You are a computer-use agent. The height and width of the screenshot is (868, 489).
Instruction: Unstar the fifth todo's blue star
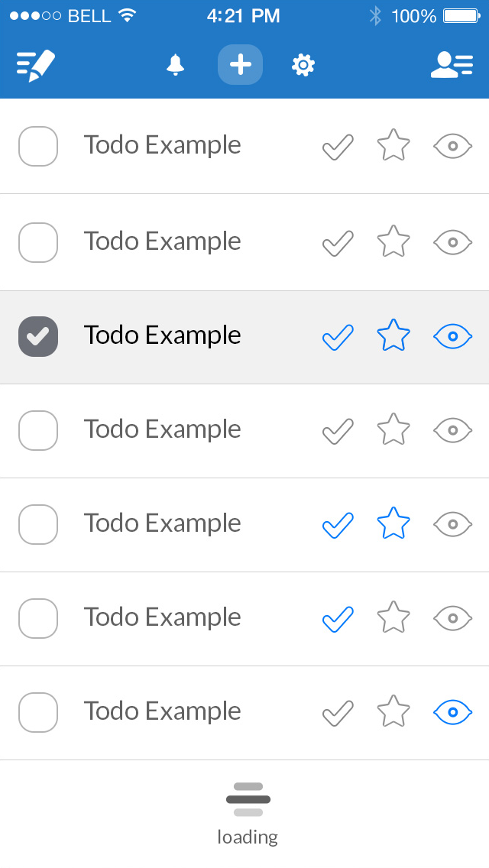[x=393, y=523]
